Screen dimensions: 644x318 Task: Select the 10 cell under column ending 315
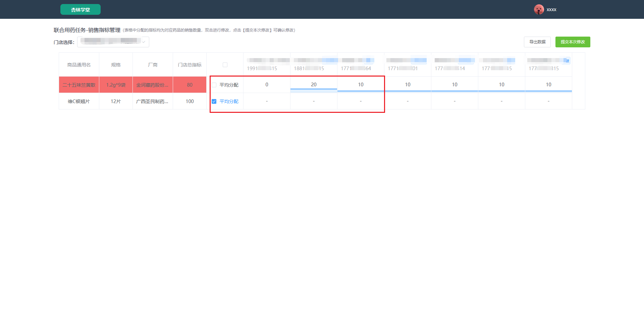coord(548,85)
